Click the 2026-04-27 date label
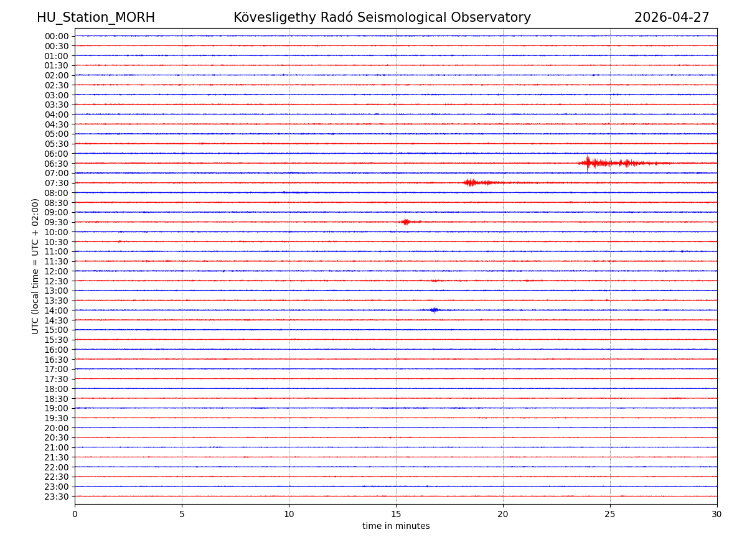 [672, 18]
